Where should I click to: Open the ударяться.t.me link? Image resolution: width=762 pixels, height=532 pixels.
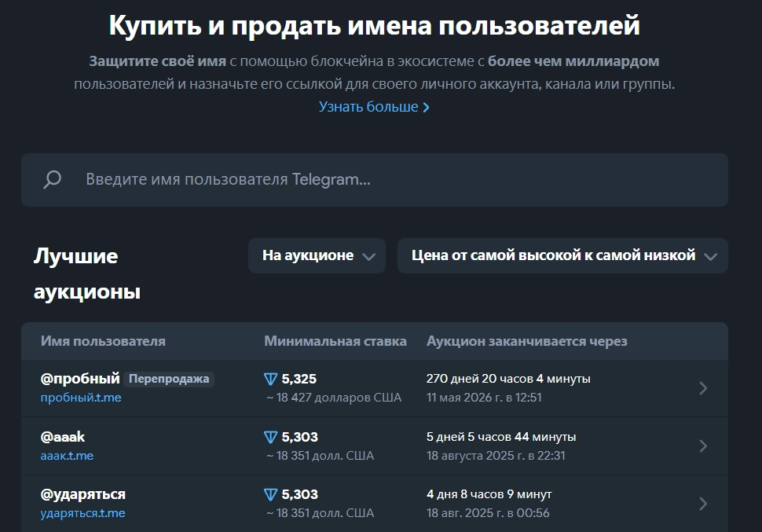tap(82, 513)
